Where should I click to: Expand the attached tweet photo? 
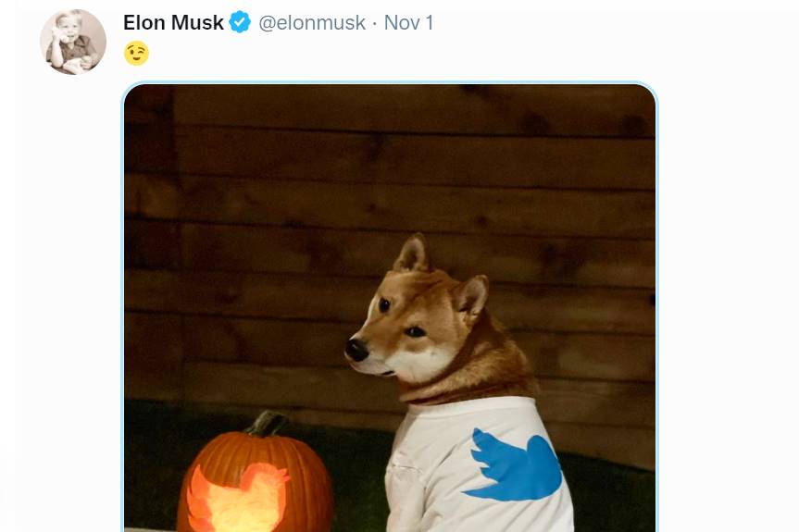point(390,308)
